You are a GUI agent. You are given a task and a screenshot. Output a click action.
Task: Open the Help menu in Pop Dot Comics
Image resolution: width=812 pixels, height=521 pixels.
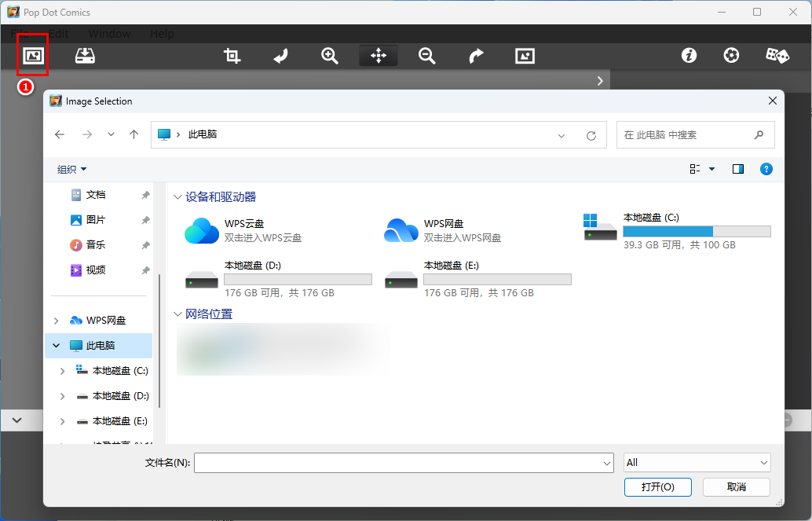pyautogui.click(x=162, y=34)
